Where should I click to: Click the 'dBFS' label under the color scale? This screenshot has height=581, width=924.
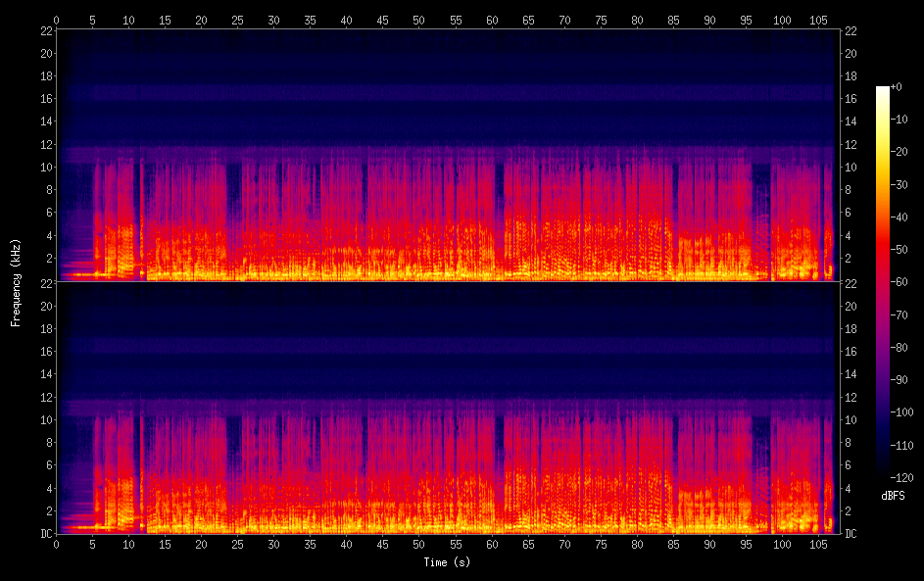[x=892, y=496]
